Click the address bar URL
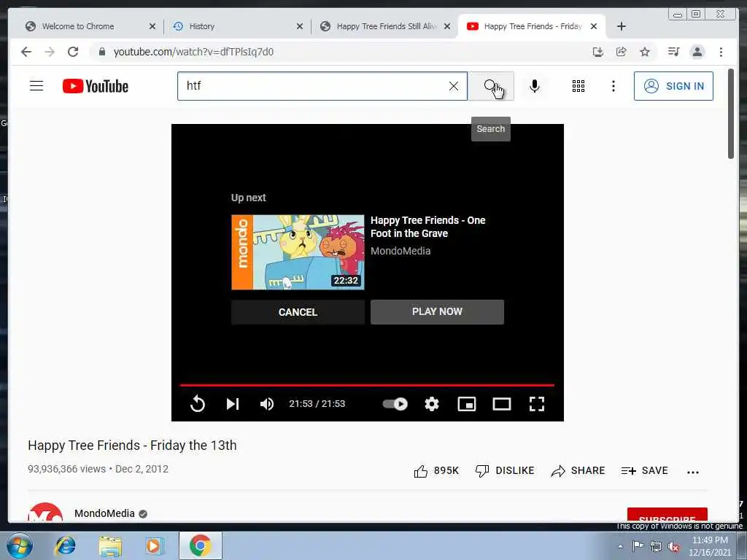Screen dimensions: 747x560 [193, 52]
